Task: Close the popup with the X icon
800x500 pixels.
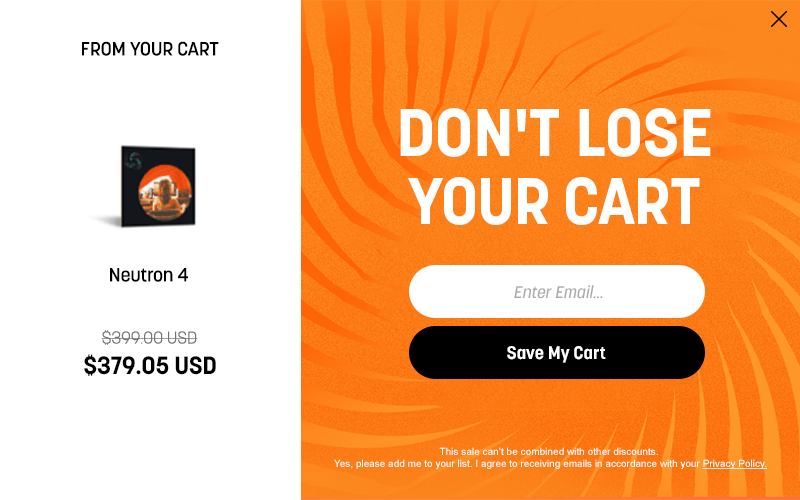Action: [x=778, y=19]
